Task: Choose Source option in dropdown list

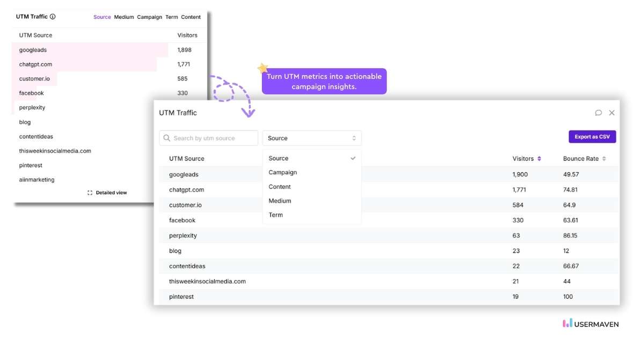Action: (x=312, y=158)
